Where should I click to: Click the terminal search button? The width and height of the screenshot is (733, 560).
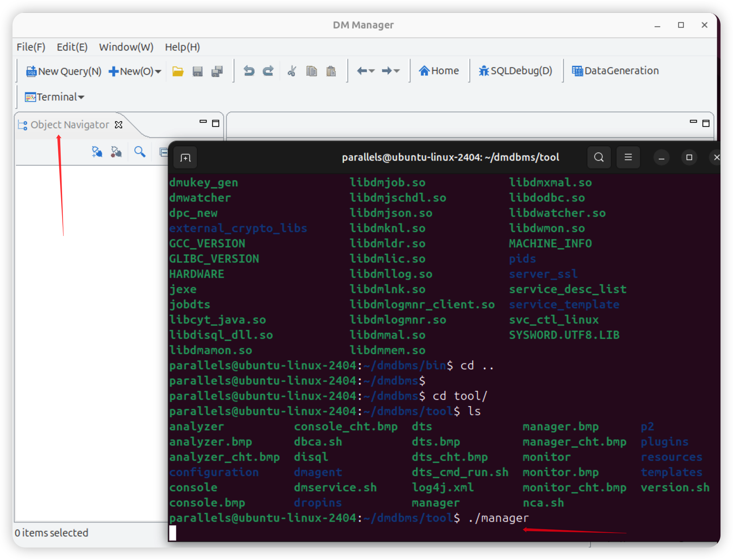(x=599, y=157)
